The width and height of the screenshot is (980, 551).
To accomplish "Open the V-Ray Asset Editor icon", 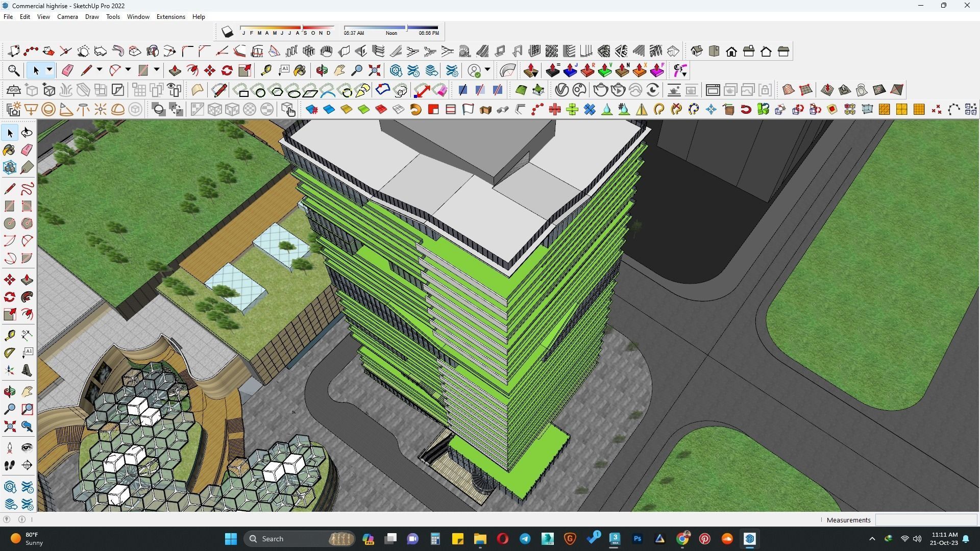I will coord(561,90).
